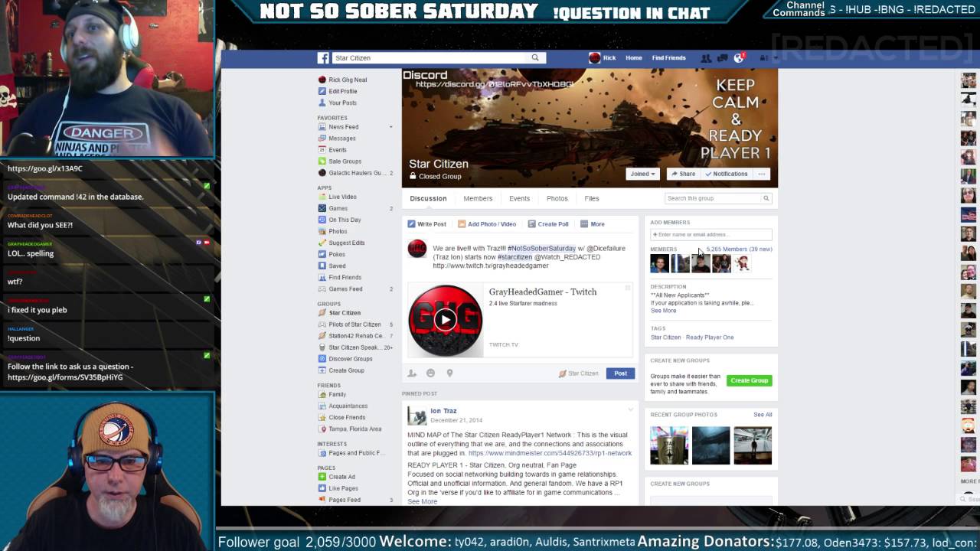
Task: Click the Pokes icon
Action: tap(322, 254)
